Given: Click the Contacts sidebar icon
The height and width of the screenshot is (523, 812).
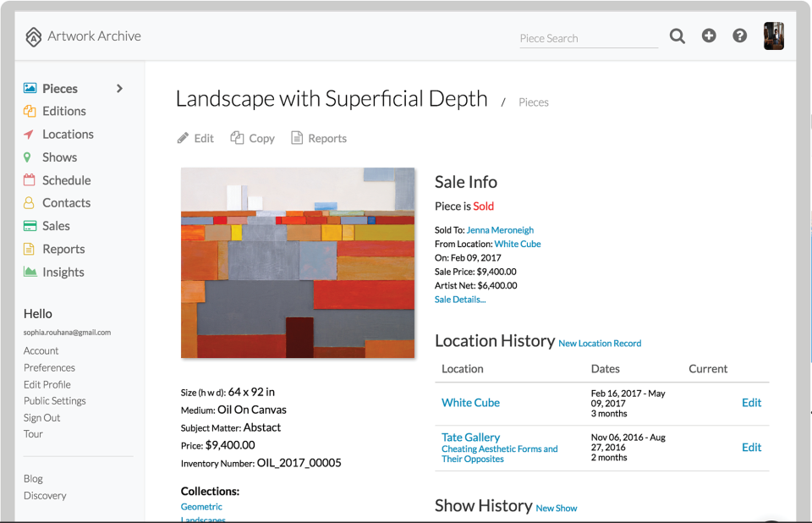Looking at the screenshot, I should pyautogui.click(x=28, y=202).
